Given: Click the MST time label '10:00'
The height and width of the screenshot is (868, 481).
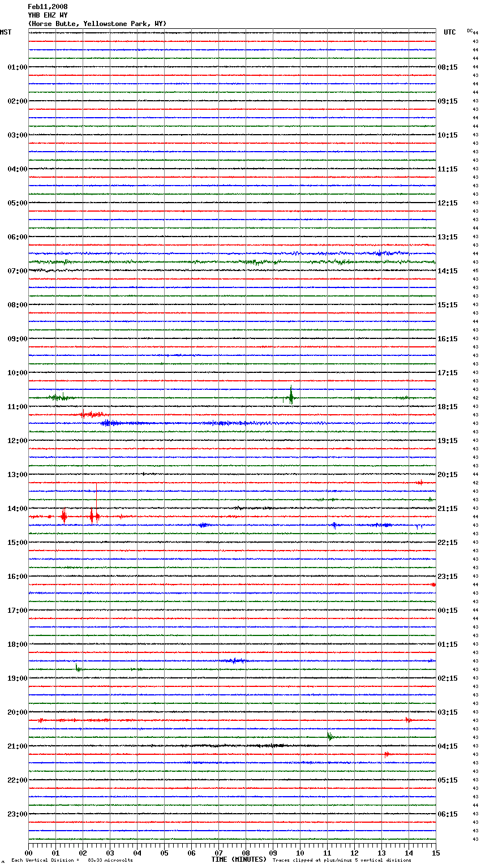Looking at the screenshot, I should point(18,373).
